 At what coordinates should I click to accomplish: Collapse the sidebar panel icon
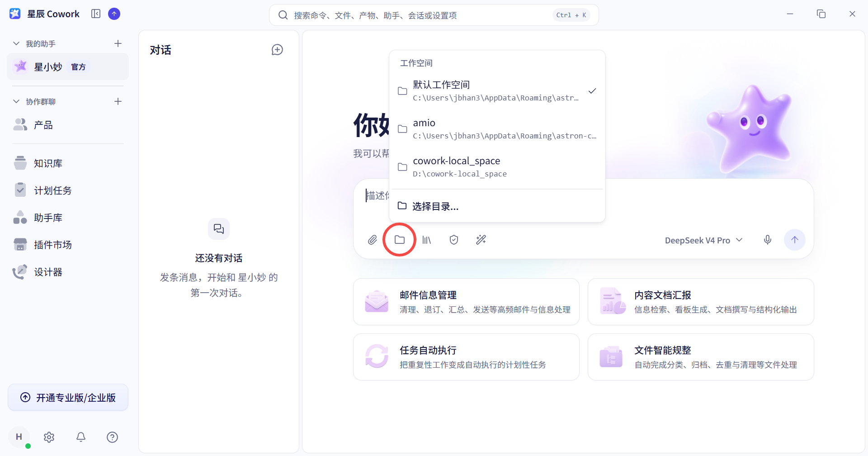coord(96,14)
